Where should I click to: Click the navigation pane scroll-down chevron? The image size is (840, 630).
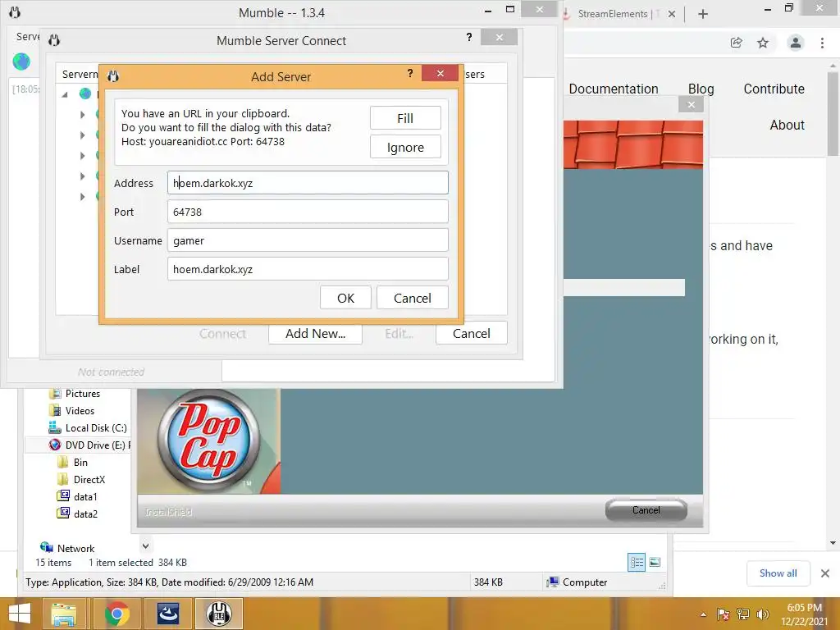pyautogui.click(x=145, y=546)
